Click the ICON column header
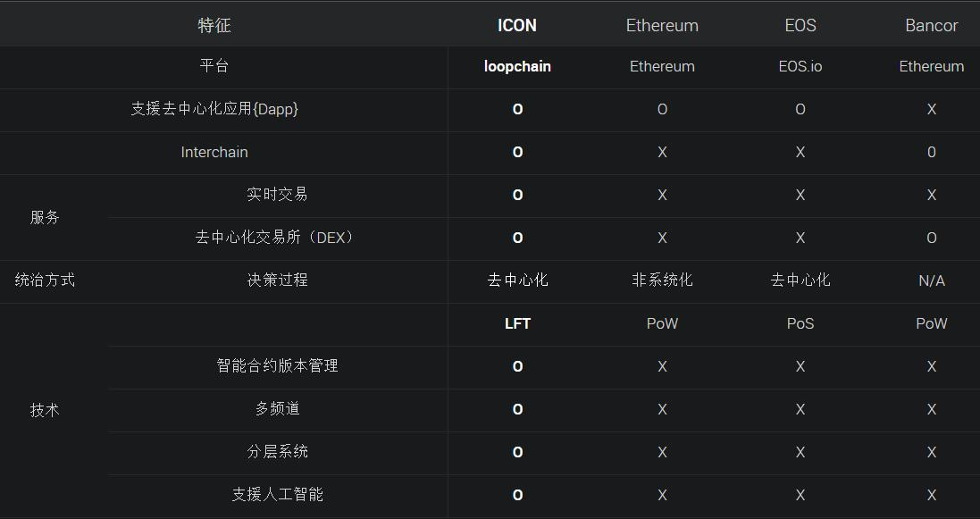 (x=517, y=26)
